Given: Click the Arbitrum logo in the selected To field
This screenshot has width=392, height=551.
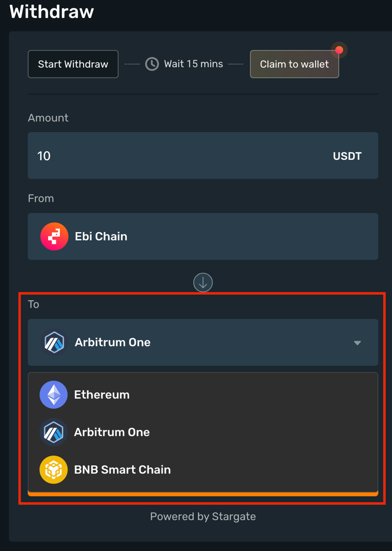Looking at the screenshot, I should (x=54, y=342).
